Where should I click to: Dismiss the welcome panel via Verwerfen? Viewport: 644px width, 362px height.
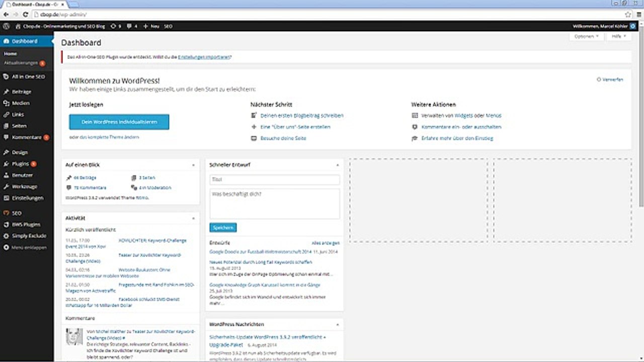pyautogui.click(x=610, y=79)
